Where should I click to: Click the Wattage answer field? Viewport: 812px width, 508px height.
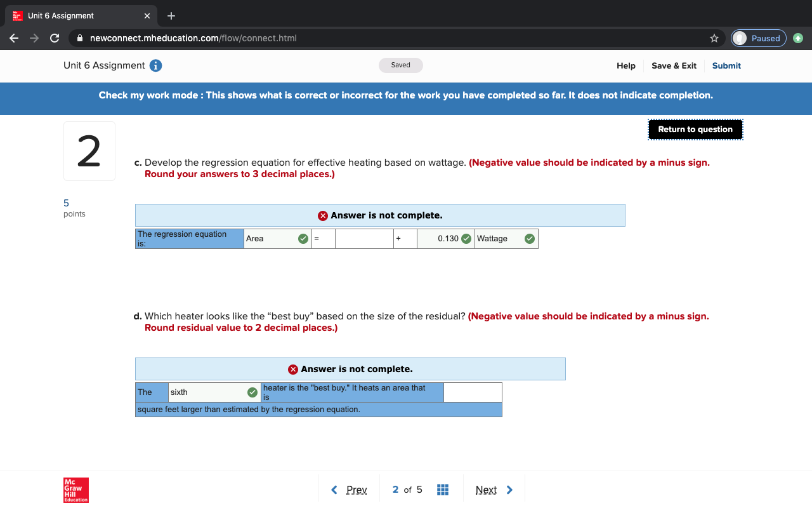point(506,239)
